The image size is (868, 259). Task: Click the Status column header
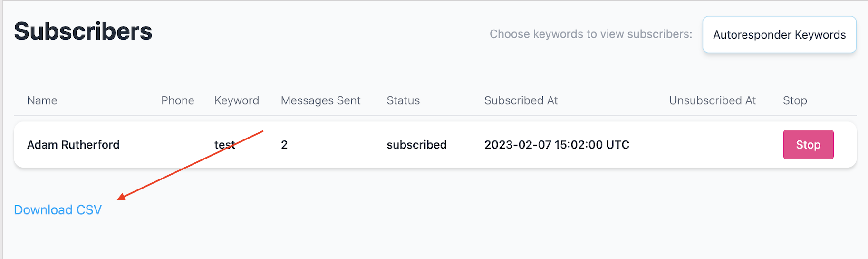pyautogui.click(x=403, y=100)
